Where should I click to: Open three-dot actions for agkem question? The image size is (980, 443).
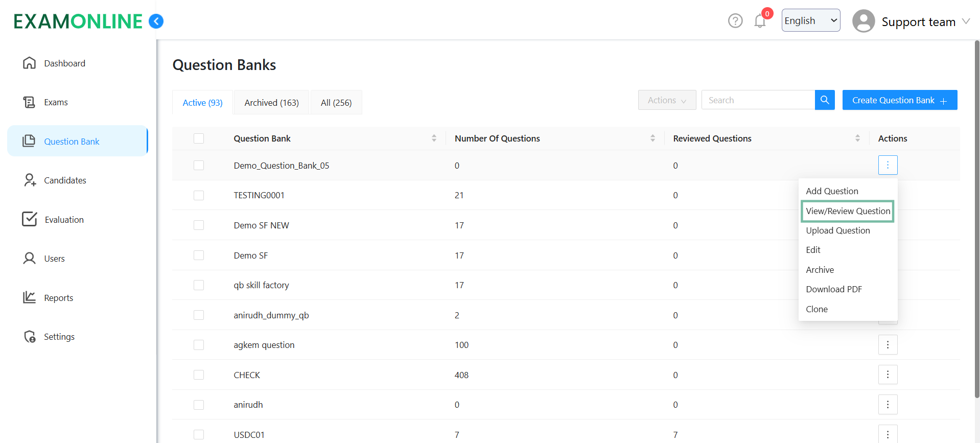click(888, 345)
